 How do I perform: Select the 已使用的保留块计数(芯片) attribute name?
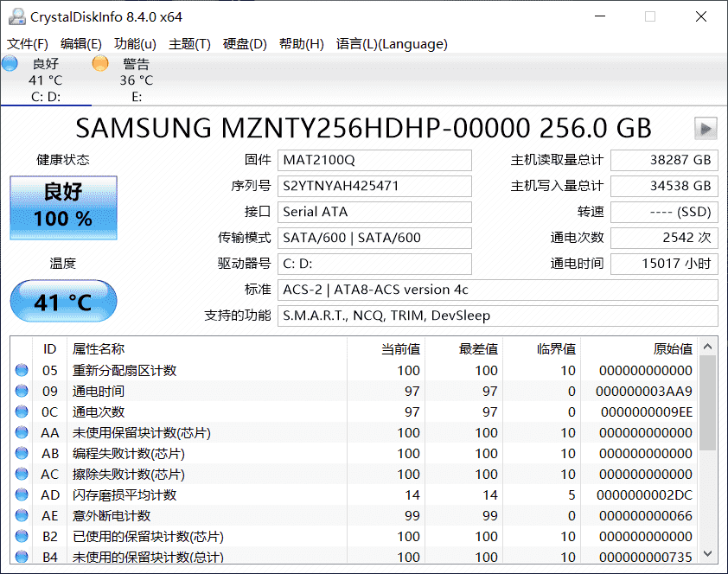(x=148, y=536)
